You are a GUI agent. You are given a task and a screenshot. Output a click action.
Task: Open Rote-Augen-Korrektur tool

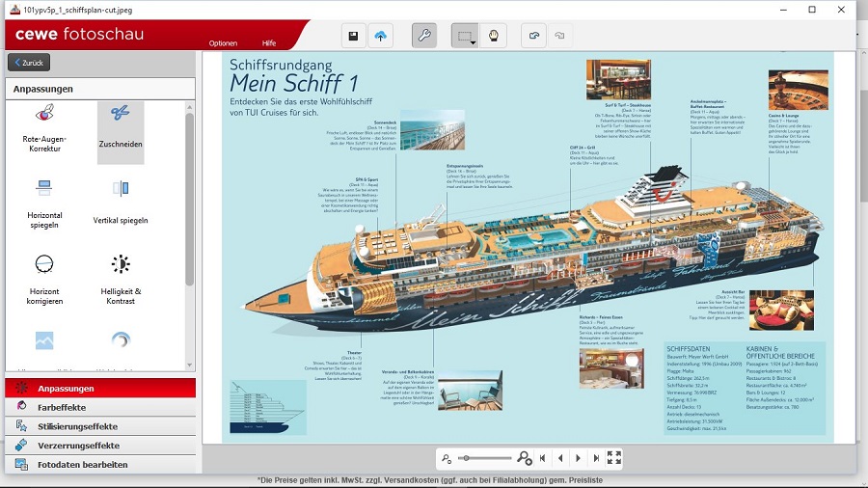click(44, 128)
